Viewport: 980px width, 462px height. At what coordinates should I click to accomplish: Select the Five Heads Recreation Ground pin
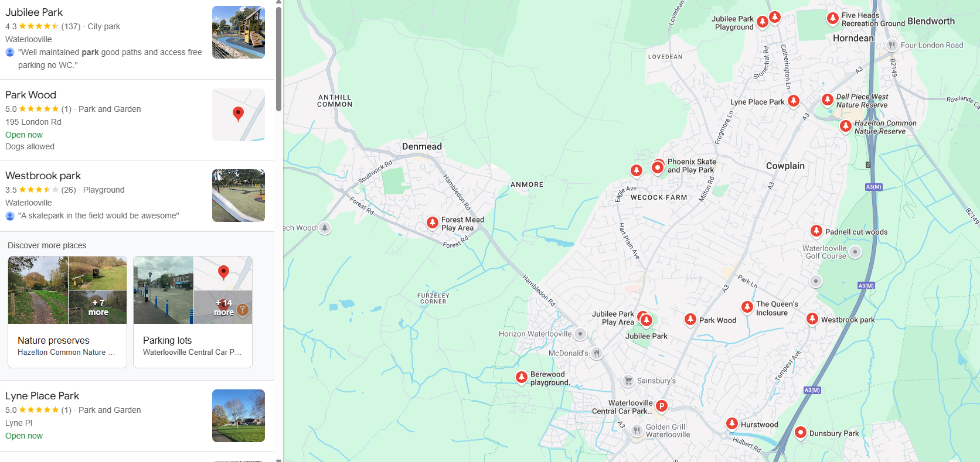click(833, 18)
